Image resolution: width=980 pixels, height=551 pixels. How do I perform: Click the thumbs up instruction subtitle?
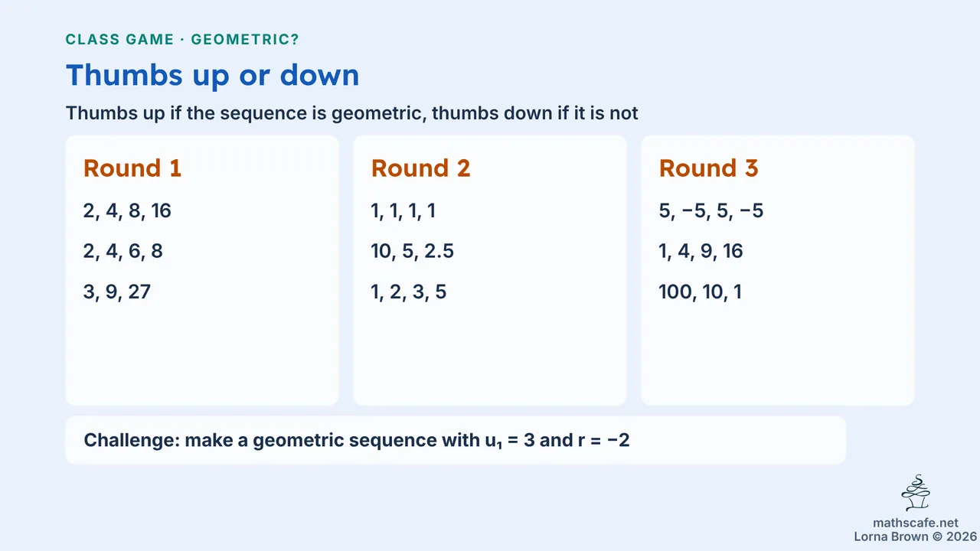pos(352,113)
